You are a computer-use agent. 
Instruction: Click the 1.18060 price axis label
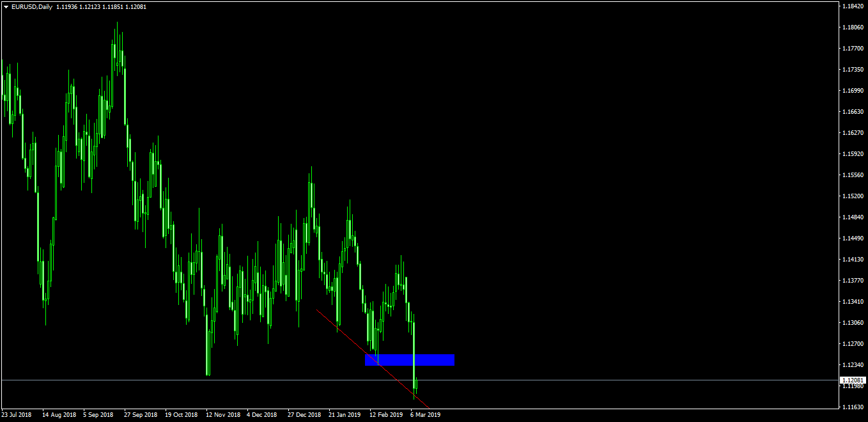pos(854,27)
